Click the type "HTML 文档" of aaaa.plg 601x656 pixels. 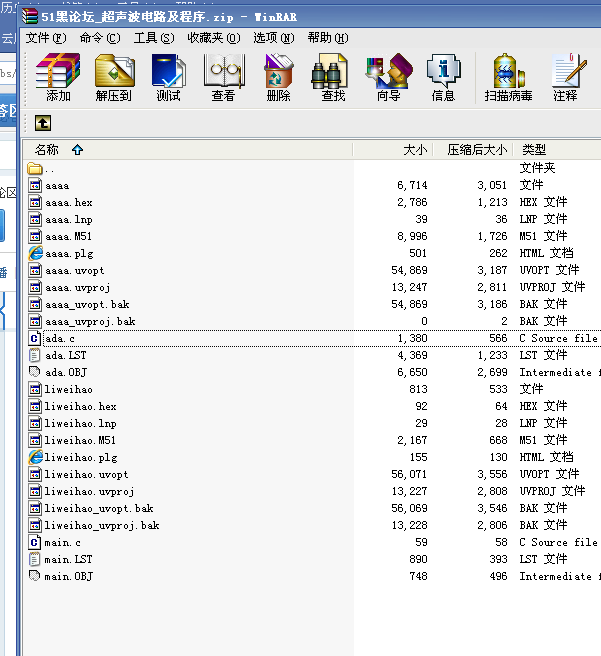click(x=546, y=253)
